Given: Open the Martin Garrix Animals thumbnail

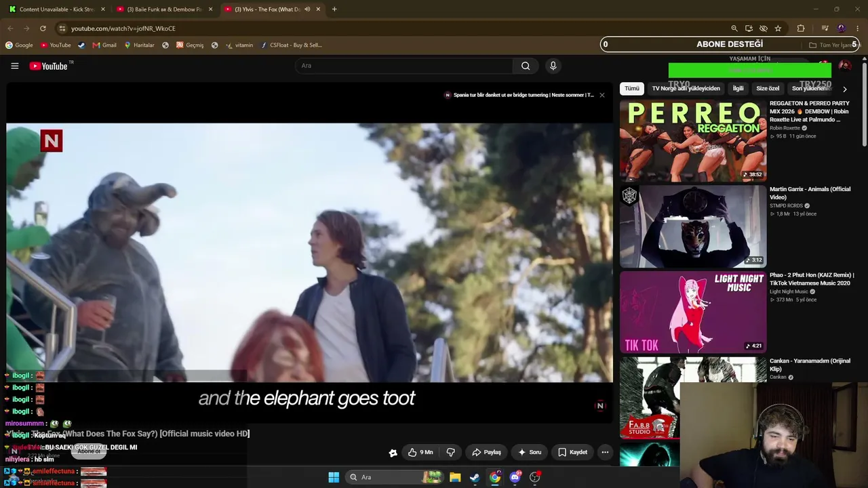Looking at the screenshot, I should click(x=693, y=227).
